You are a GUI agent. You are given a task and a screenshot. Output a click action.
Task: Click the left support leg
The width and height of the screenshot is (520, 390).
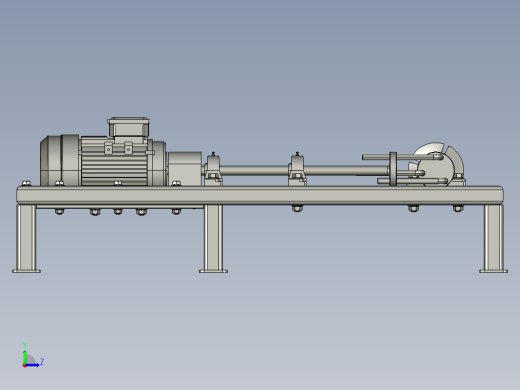tap(26, 239)
